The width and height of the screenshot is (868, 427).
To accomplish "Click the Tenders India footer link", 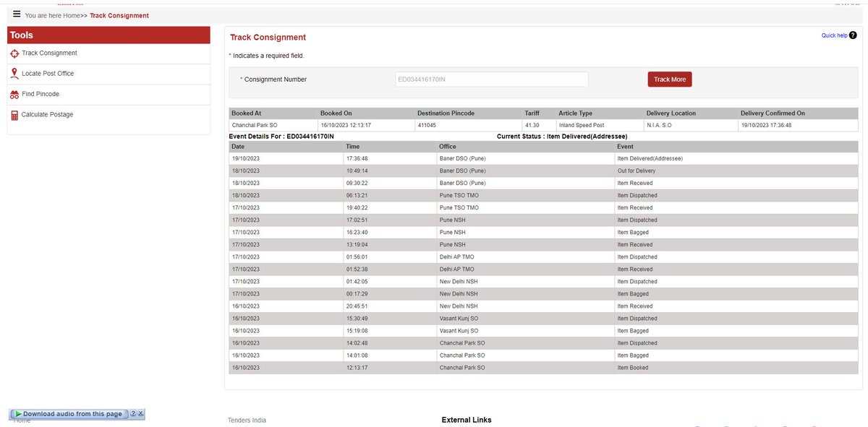I will point(247,420).
